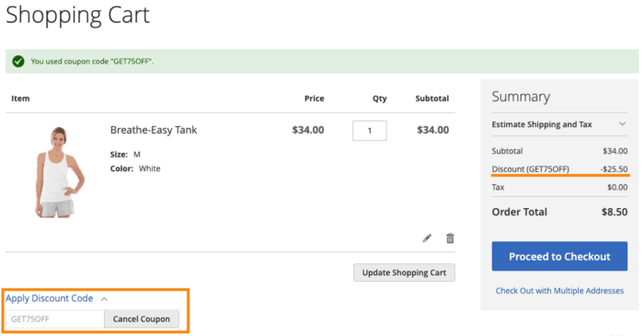Click the quantity field showing 1
Screen dimensions: 644x336
click(370, 131)
